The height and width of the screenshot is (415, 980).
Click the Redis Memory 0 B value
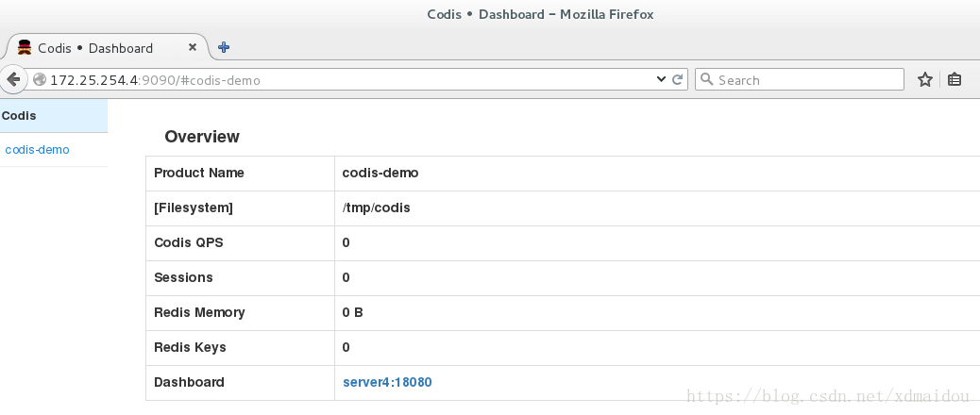click(x=352, y=312)
